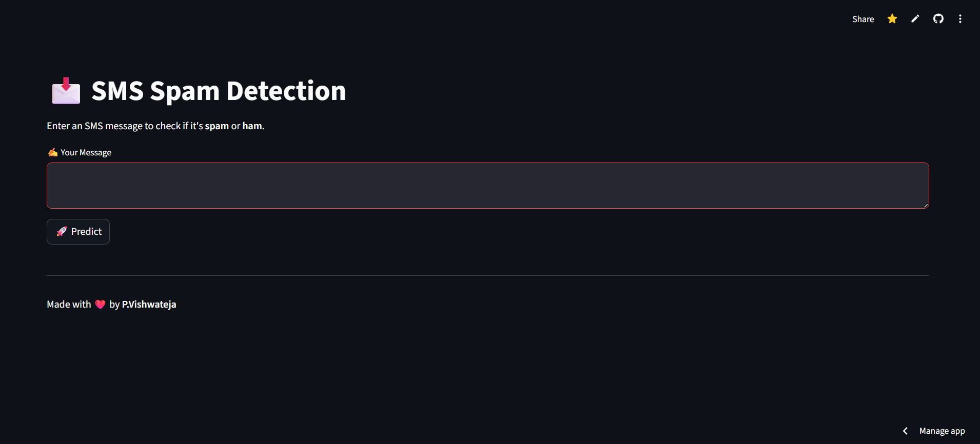Click the Share button in the toolbar
Screen dimensions: 980x444
coord(863,19)
